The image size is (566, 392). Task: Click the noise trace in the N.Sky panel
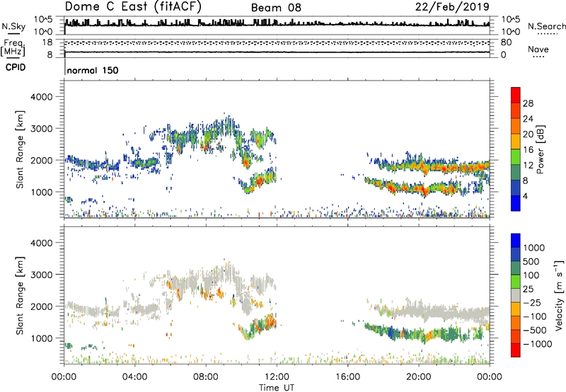pos(277,24)
